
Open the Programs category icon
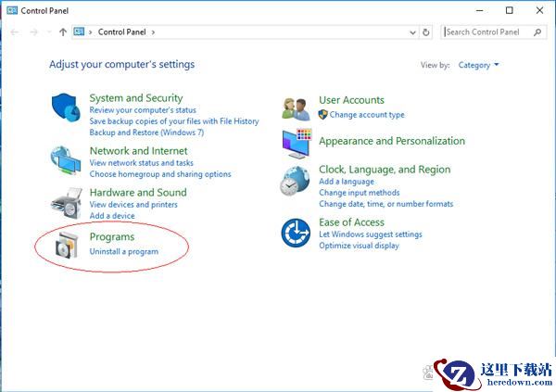[65, 245]
